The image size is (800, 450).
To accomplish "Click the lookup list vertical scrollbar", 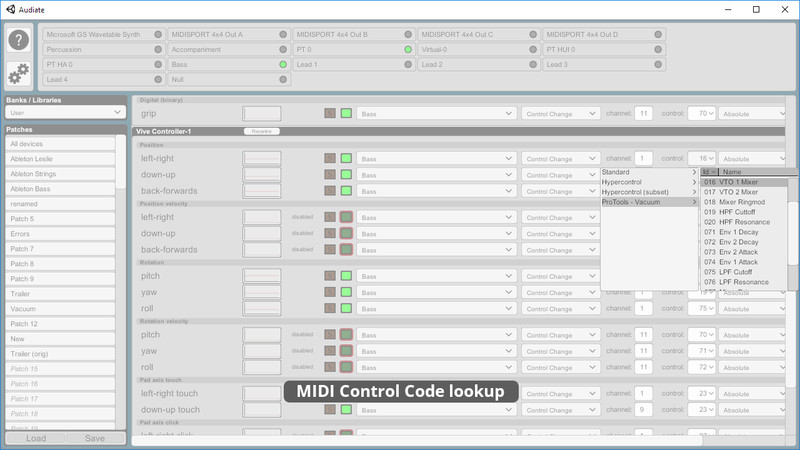I will [793, 234].
